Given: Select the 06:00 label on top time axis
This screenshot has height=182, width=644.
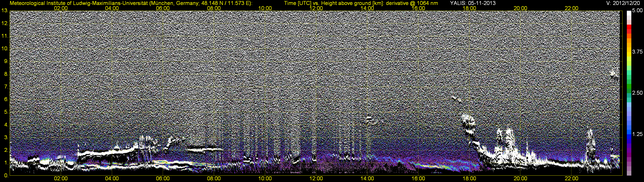Looking at the screenshot, I should [163, 8].
